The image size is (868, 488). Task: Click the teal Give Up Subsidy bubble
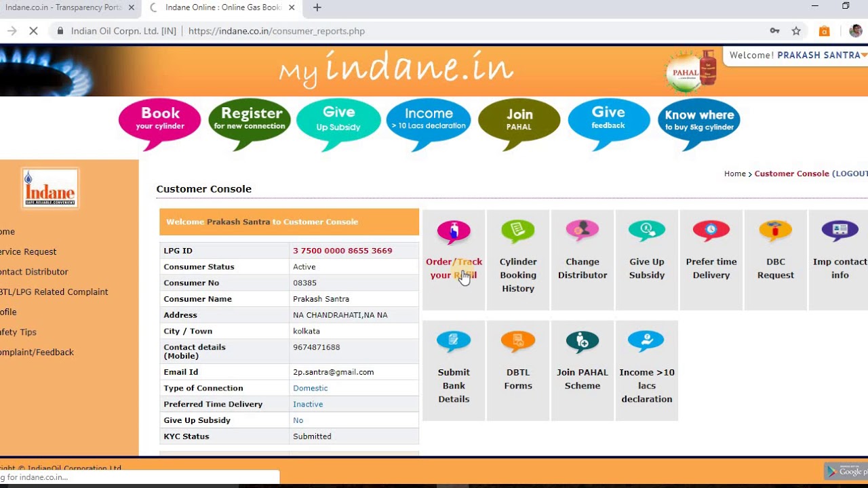click(338, 123)
